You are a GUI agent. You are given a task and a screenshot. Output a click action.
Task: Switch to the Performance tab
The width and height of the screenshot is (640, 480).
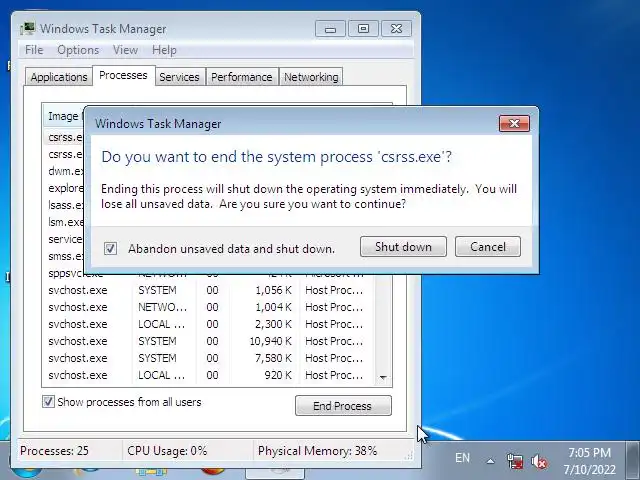point(242,77)
